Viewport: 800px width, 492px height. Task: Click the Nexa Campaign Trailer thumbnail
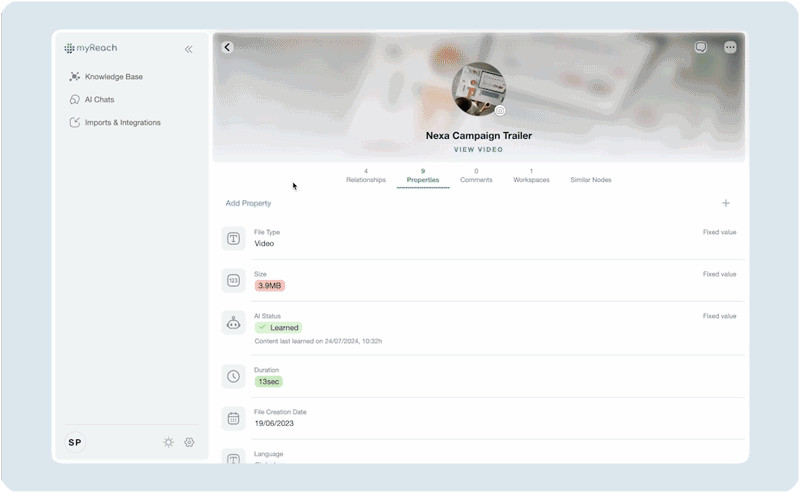pyautogui.click(x=478, y=89)
